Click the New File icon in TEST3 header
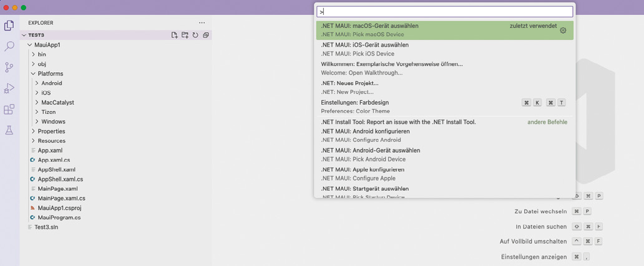 coord(175,36)
